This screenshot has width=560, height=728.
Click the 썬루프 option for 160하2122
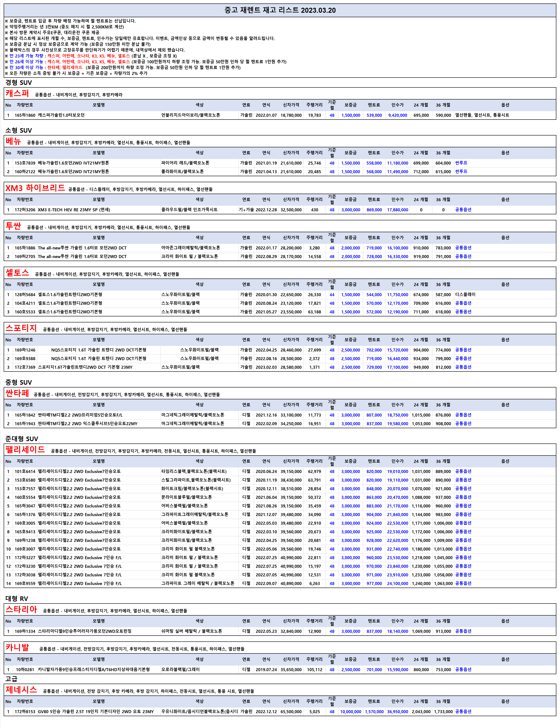click(x=461, y=172)
